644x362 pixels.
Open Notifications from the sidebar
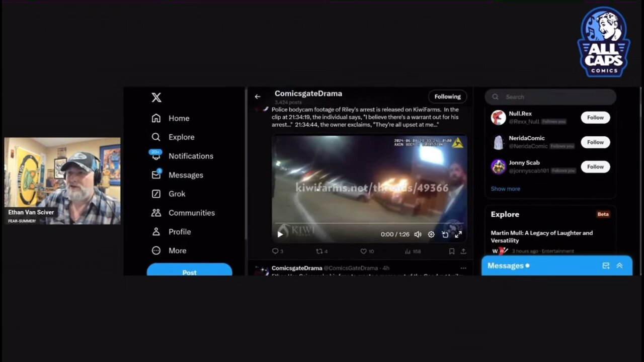tap(182, 156)
